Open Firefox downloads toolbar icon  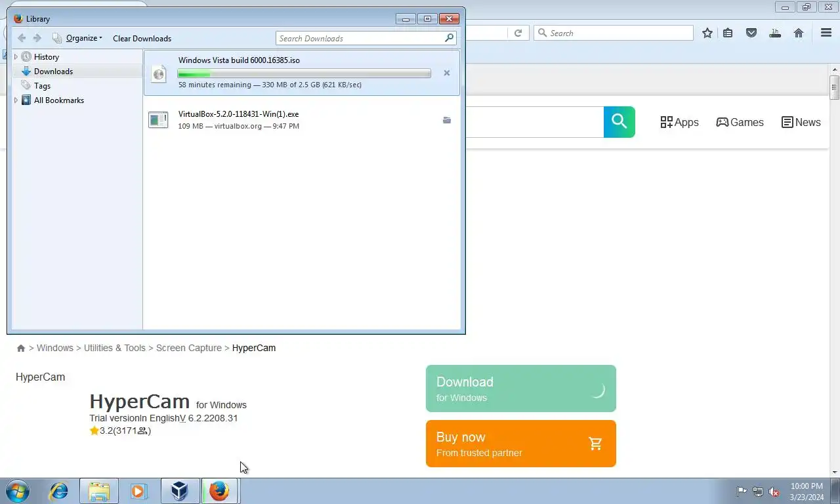[x=775, y=33]
